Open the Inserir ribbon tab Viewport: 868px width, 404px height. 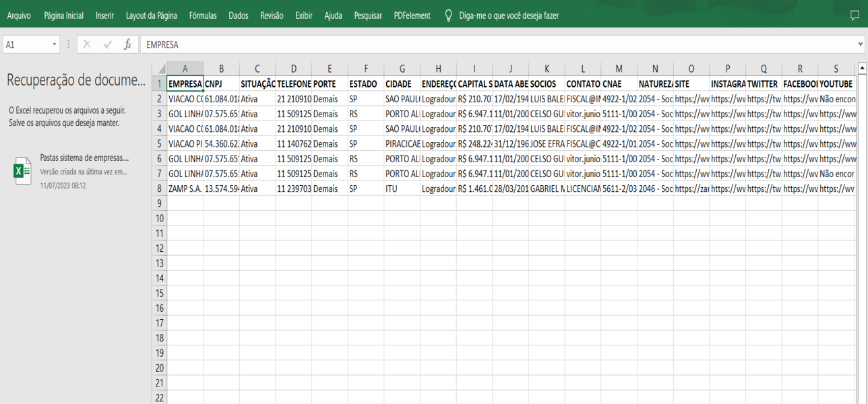[x=104, y=15]
